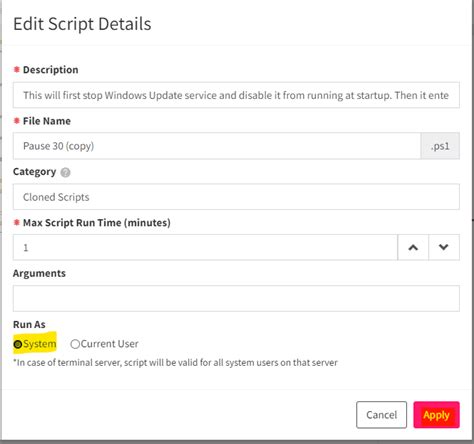Select the Current User radio button
474x444 pixels.
(75, 344)
